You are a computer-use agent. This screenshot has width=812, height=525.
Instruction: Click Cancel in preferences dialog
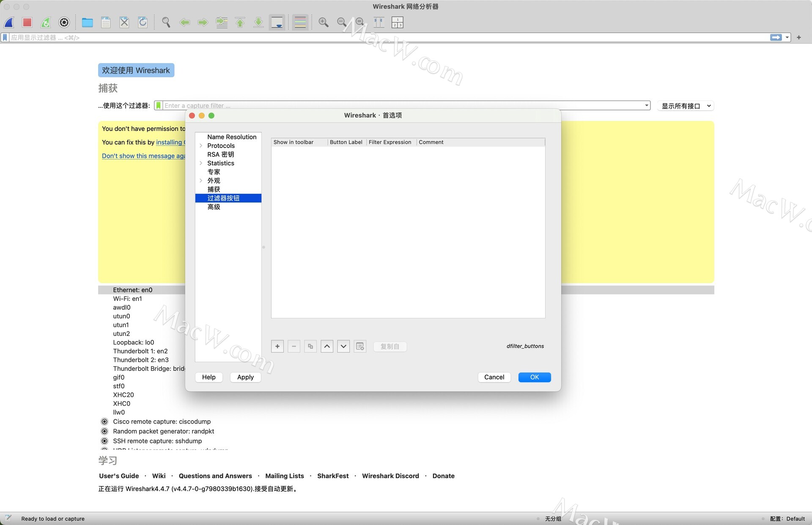coord(494,377)
